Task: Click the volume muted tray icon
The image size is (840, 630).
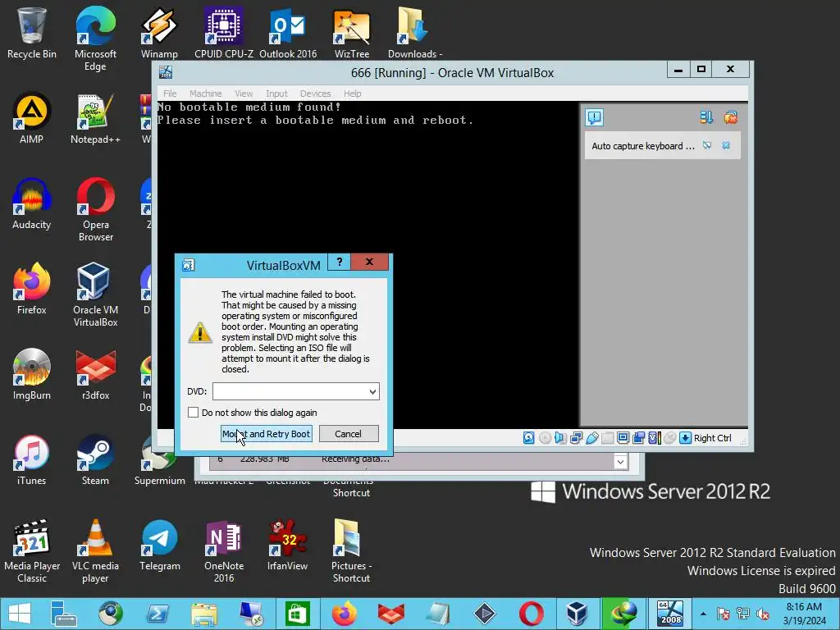Action: pyautogui.click(x=763, y=614)
